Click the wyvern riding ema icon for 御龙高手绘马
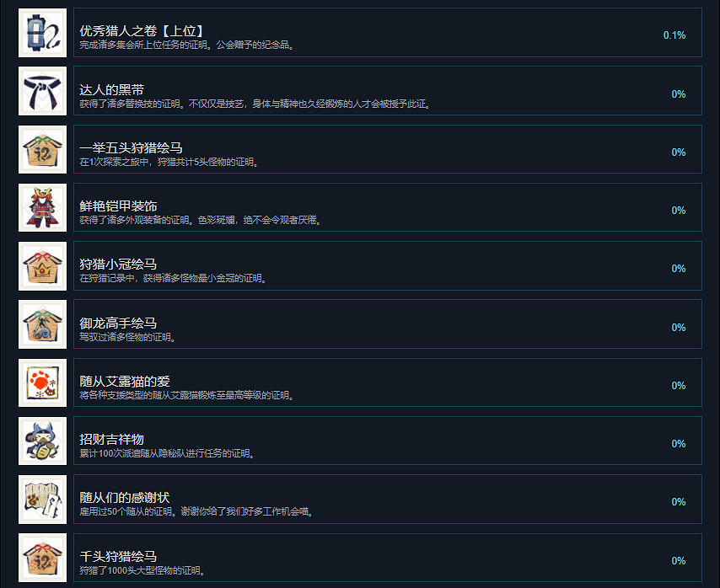The image size is (720, 588). [42, 324]
